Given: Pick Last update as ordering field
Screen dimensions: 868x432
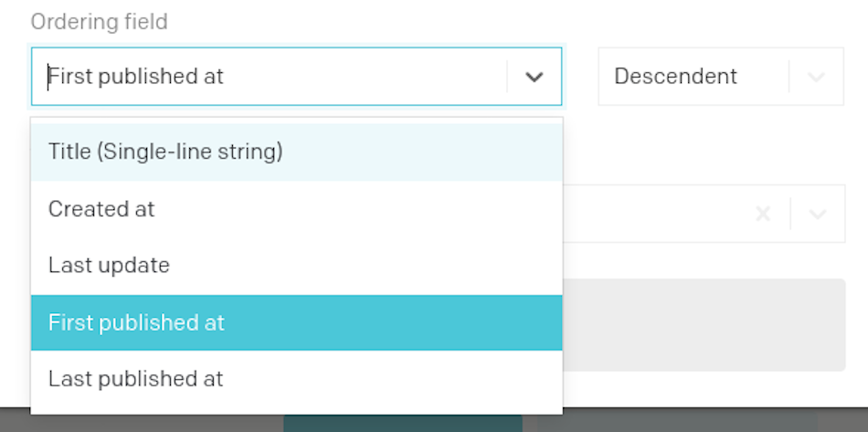Looking at the screenshot, I should click(297, 266).
